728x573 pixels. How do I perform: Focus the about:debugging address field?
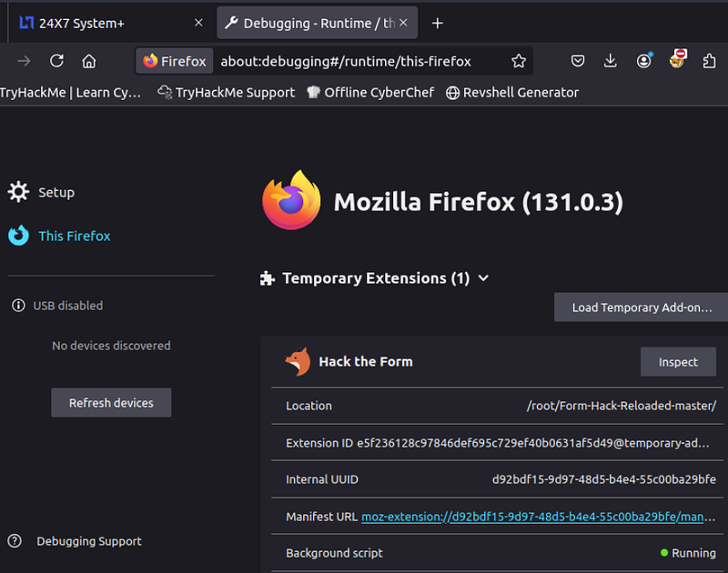pyautogui.click(x=346, y=61)
